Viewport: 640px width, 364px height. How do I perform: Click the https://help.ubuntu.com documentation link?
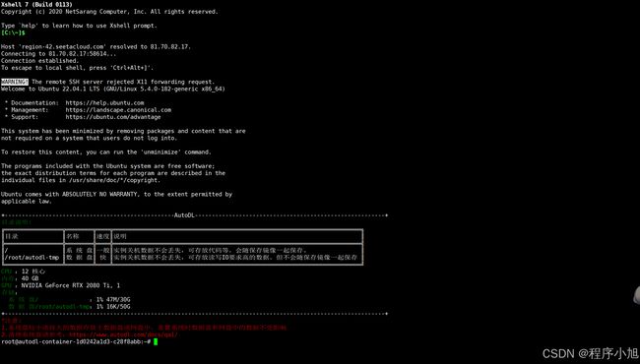[x=104, y=102]
